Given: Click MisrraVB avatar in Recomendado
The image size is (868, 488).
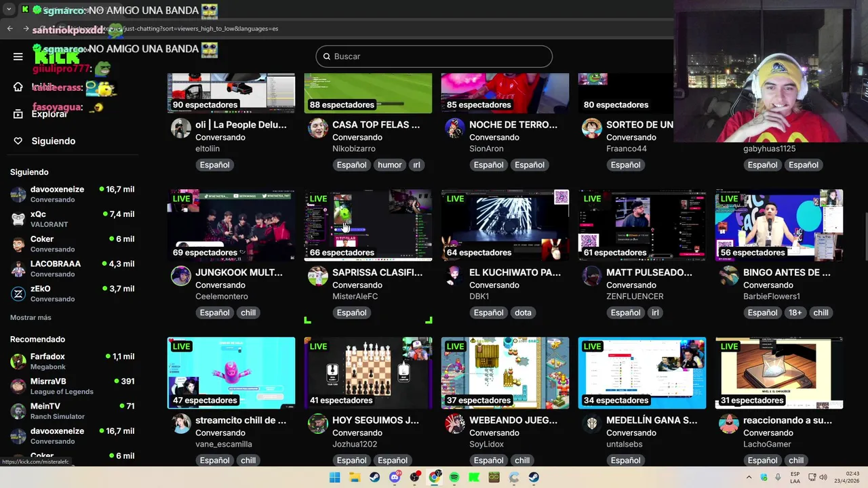Looking at the screenshot, I should point(18,386).
